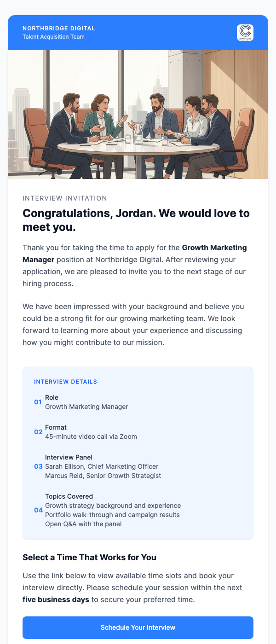Screen dimensions: 276x644
Task: Select the numbered badge 02 beside Format
Action: tap(38, 432)
